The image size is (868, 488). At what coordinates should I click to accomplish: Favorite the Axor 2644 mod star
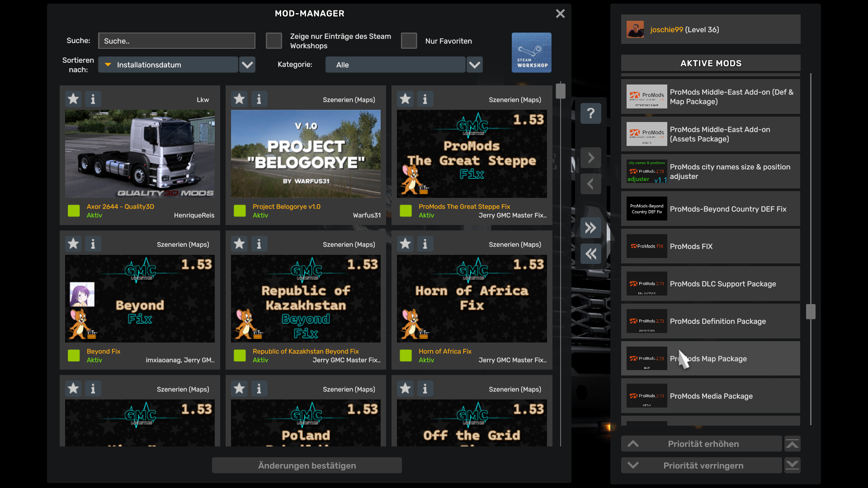[73, 99]
